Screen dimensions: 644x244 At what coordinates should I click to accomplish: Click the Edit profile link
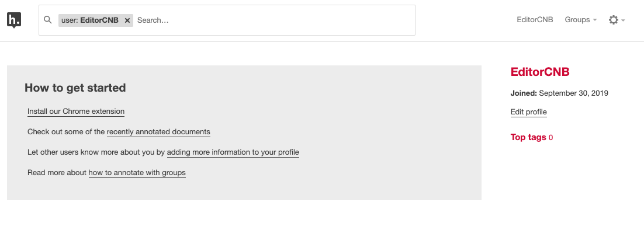529,112
